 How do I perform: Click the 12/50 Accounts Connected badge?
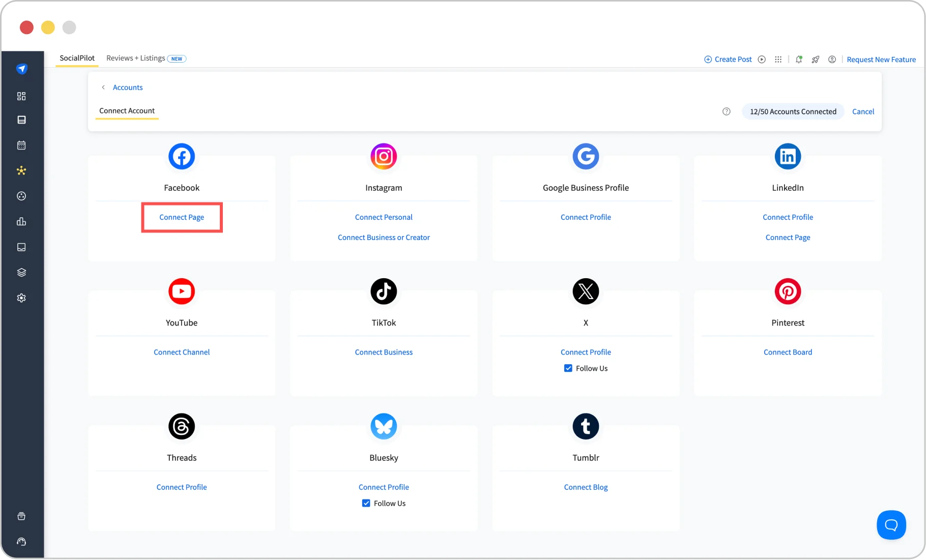pyautogui.click(x=793, y=111)
